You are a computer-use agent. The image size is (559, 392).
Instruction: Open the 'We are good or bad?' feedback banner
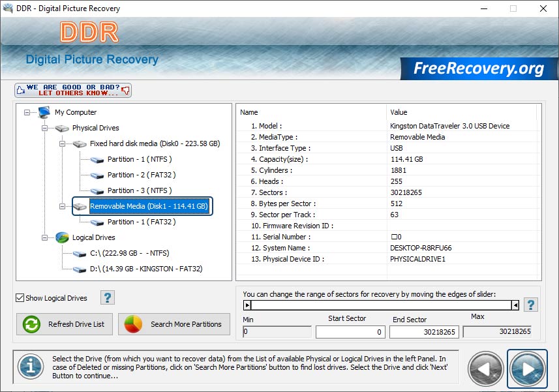73,90
